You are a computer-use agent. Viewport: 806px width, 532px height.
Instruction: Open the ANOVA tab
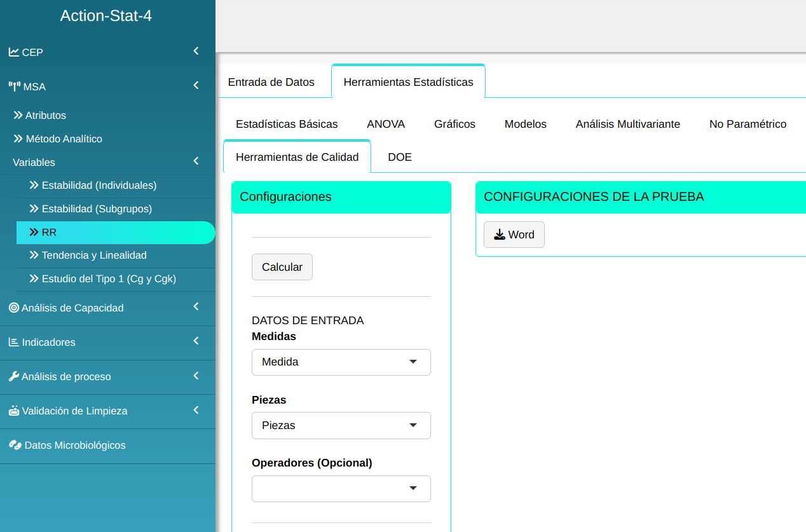(386, 124)
